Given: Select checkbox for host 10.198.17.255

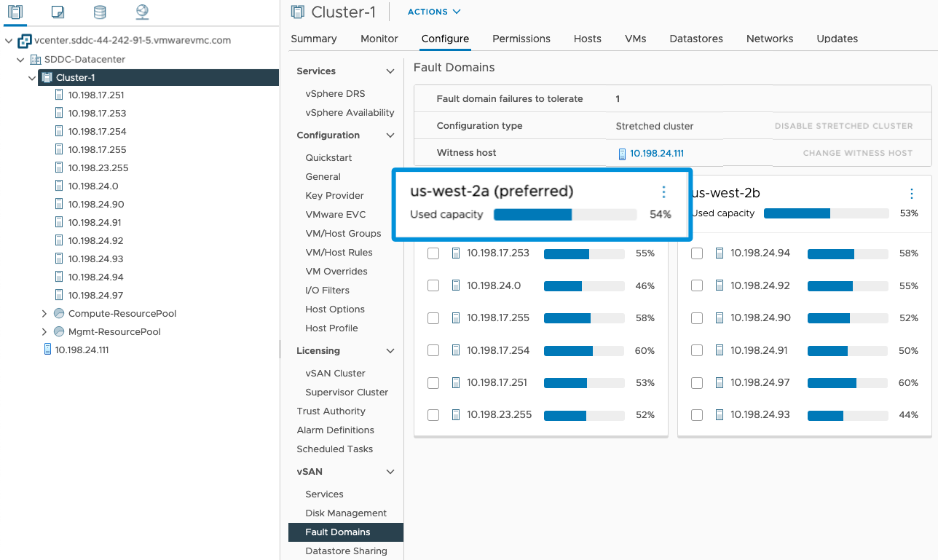Looking at the screenshot, I should (433, 318).
